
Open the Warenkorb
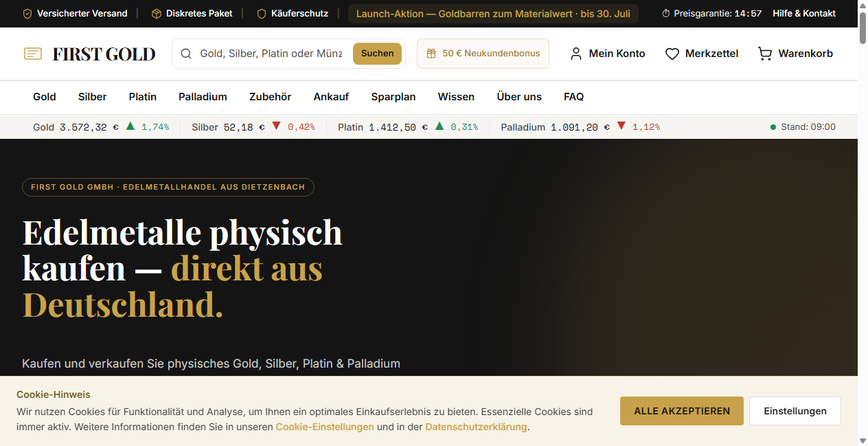point(795,54)
